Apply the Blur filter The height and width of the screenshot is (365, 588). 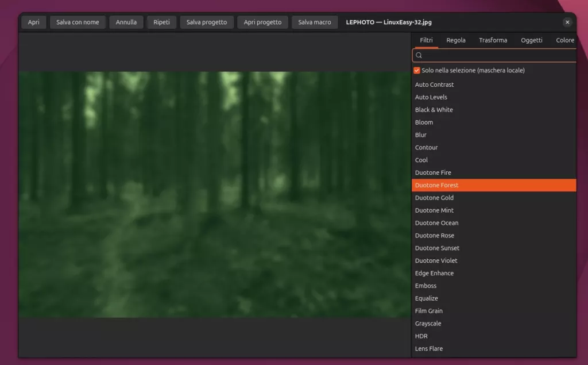click(494, 135)
